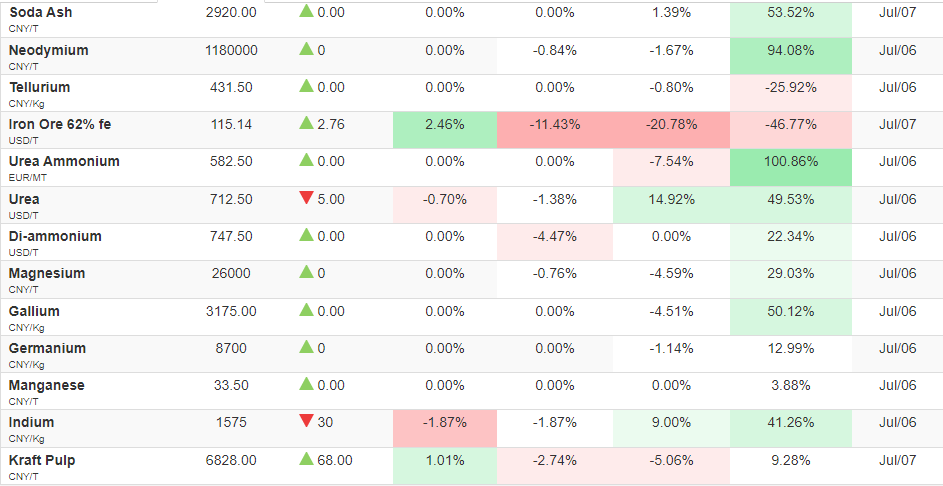The width and height of the screenshot is (943, 486).
Task: Click the green up arrow for Iron Ore
Action: [x=307, y=123]
